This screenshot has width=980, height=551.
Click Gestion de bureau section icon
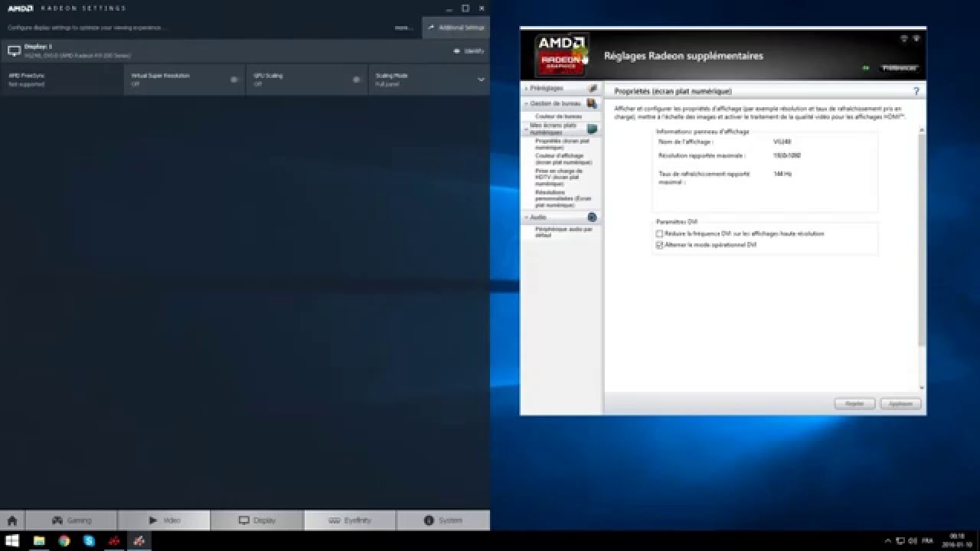pos(592,103)
